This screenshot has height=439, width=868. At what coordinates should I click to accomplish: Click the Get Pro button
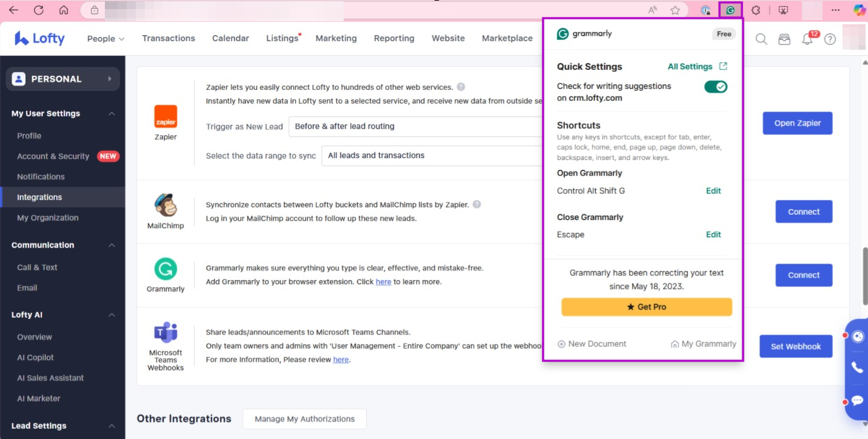pyautogui.click(x=646, y=307)
